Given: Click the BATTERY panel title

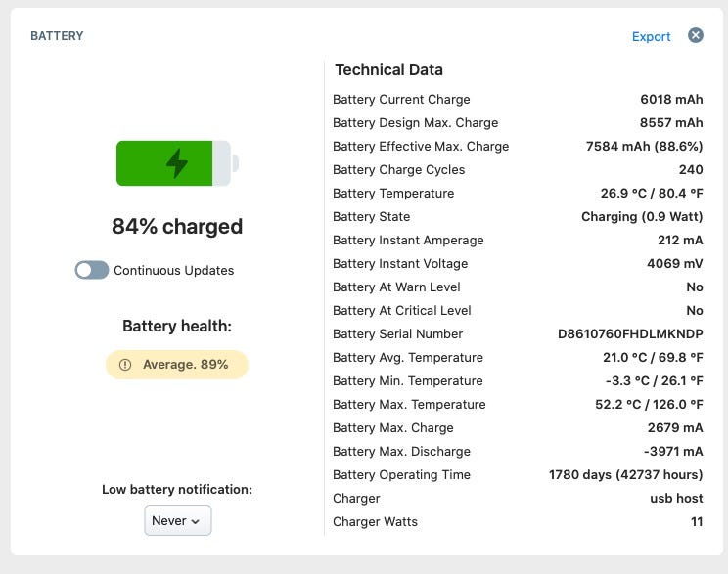Looking at the screenshot, I should [x=57, y=36].
